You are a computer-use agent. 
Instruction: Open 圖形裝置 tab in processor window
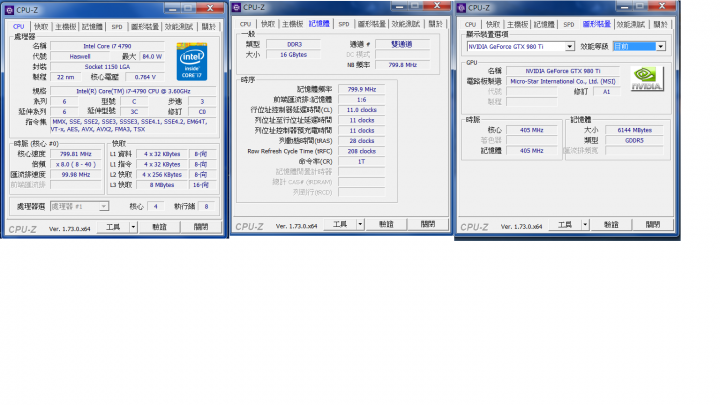(x=145, y=27)
